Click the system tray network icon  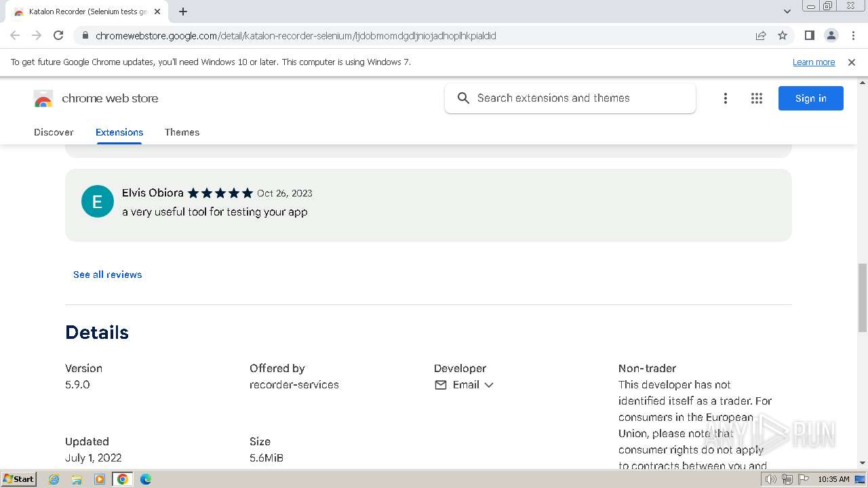[787, 479]
